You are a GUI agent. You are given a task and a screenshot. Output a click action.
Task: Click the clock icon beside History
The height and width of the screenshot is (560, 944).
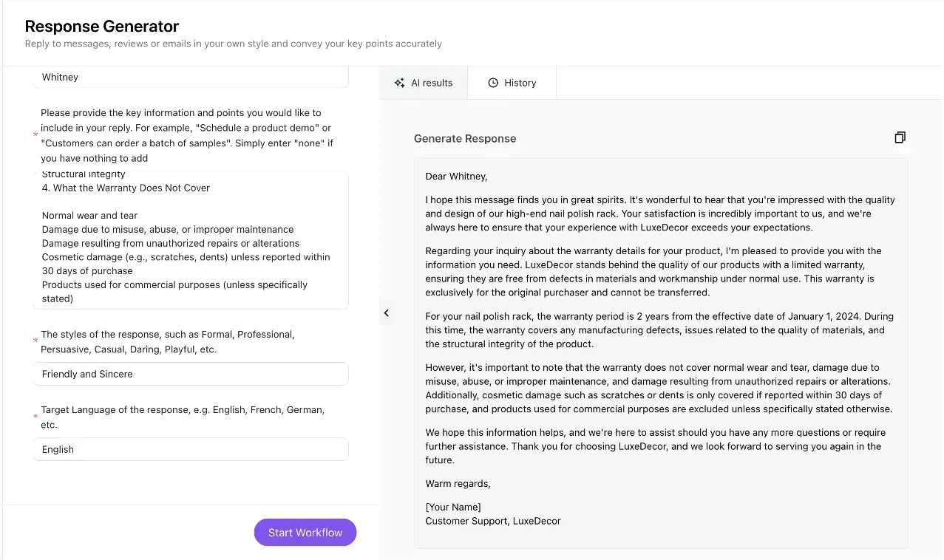493,83
